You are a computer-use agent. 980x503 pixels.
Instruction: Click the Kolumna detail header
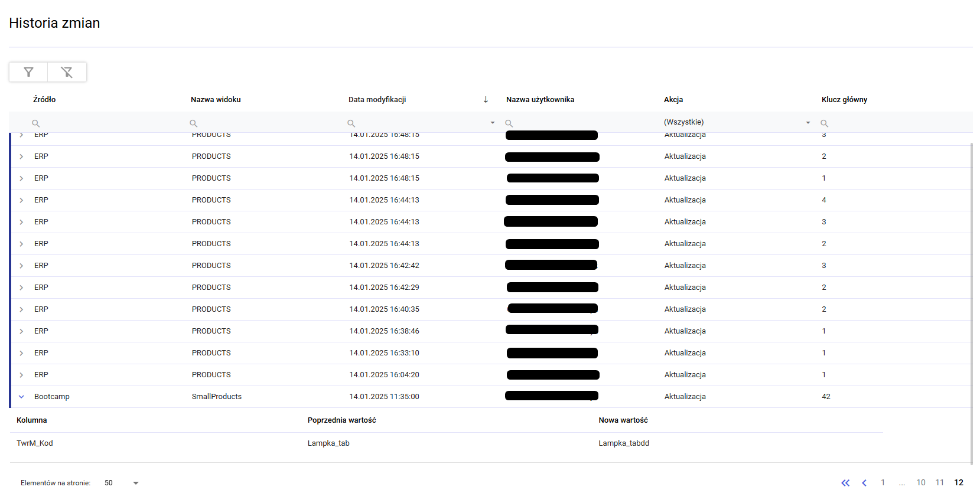(32, 420)
